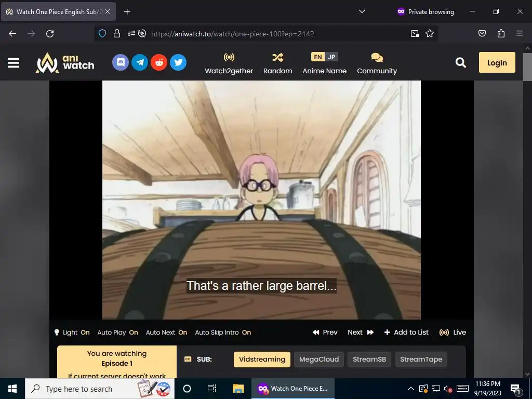The width and height of the screenshot is (532, 399).
Task: Select the Vidstreaming server
Action: pos(262,360)
